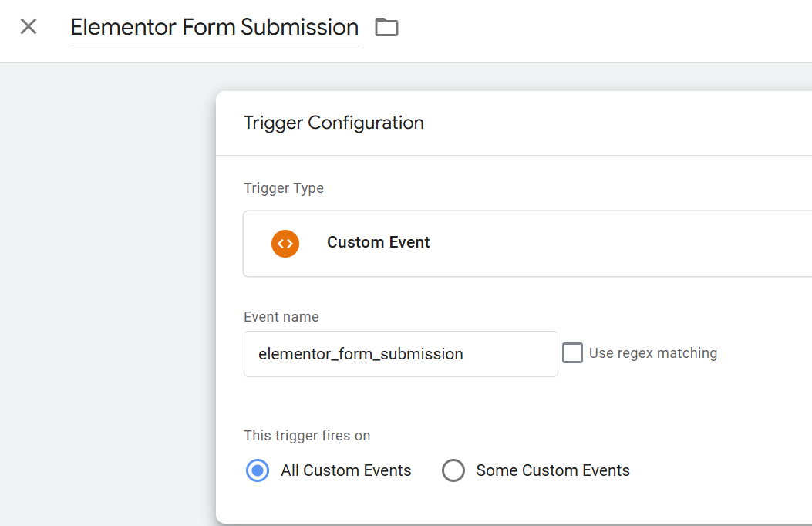Click the Event name label
This screenshot has height=526, width=812.
pos(281,316)
